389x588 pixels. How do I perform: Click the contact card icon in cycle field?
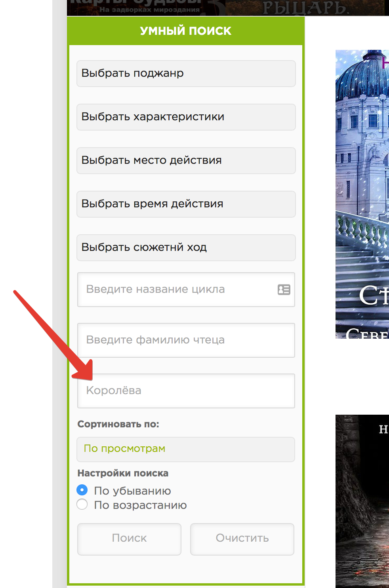point(284,290)
